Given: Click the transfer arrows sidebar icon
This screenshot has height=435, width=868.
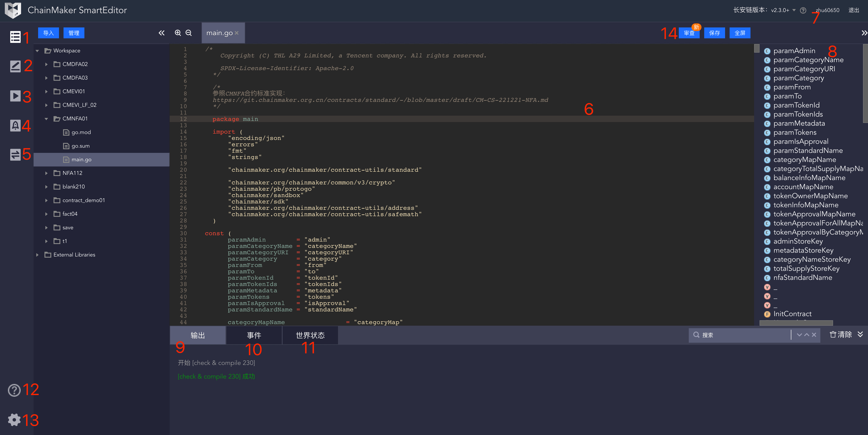Looking at the screenshot, I should point(15,155).
